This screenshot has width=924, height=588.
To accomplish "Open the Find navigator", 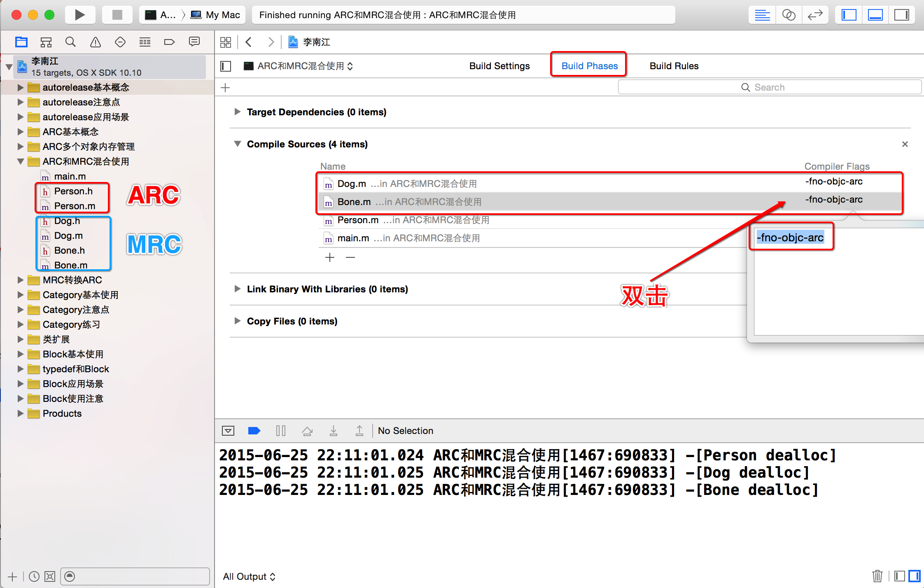I will (x=71, y=42).
